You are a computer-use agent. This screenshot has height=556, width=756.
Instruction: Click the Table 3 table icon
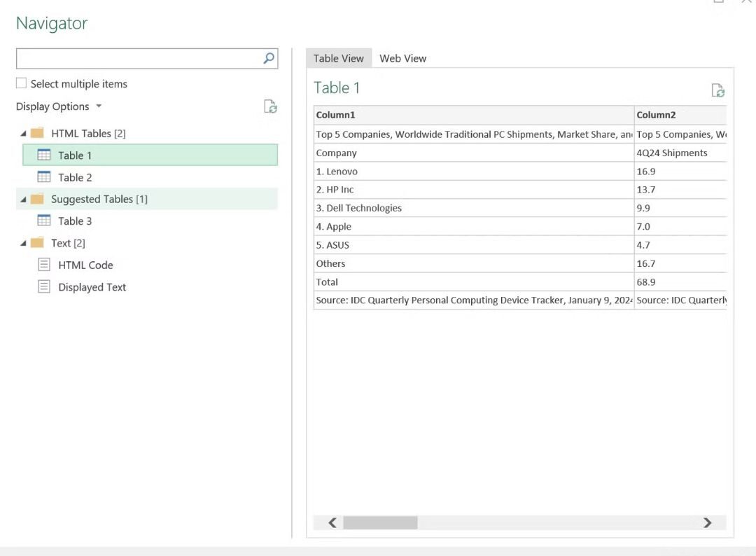pyautogui.click(x=44, y=221)
